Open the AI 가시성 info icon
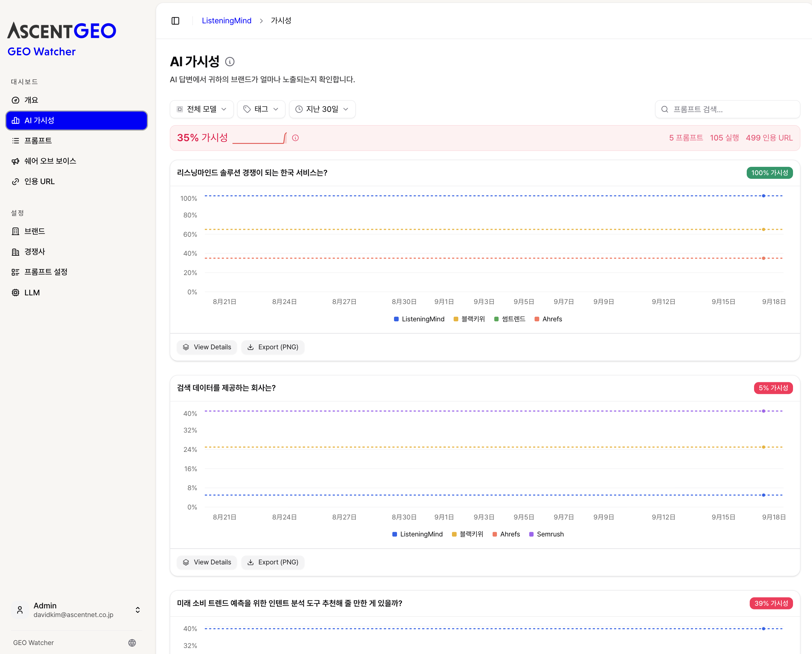The height and width of the screenshot is (654, 812). (x=229, y=61)
